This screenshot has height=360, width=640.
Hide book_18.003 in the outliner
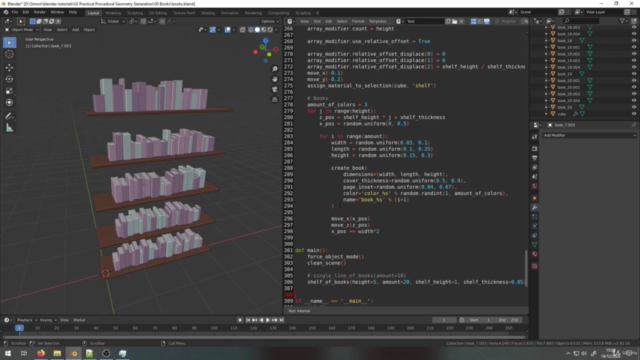tap(634, 27)
